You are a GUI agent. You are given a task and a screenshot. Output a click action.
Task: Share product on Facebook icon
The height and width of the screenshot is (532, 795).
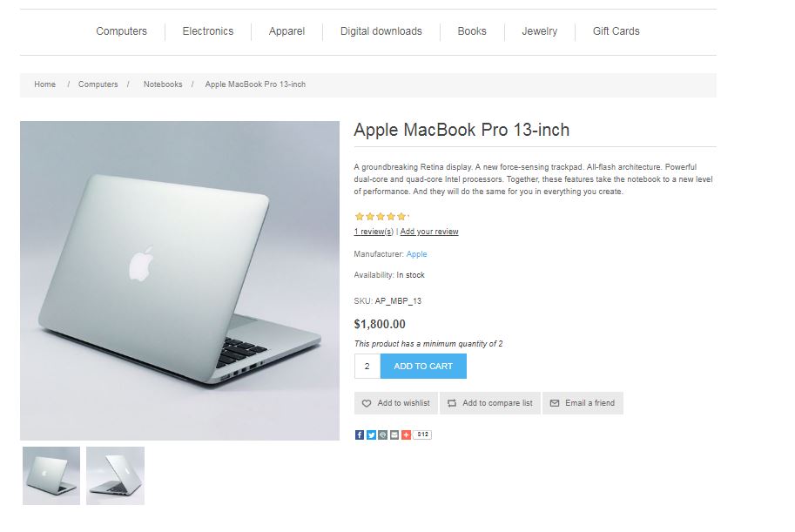pos(360,434)
